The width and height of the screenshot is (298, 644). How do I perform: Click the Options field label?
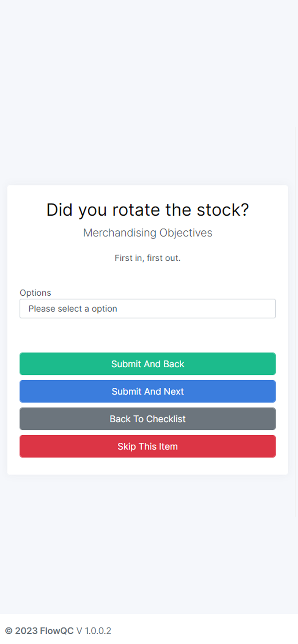(x=35, y=293)
